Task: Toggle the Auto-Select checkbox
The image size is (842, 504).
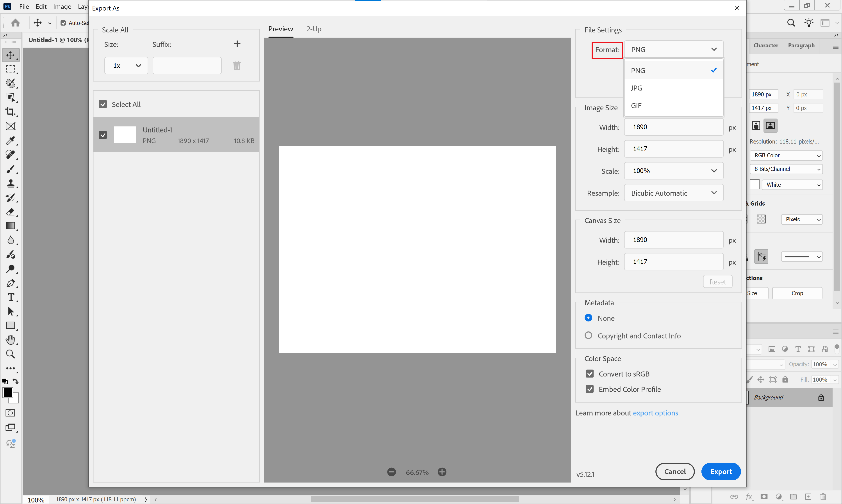Action: 63,23
